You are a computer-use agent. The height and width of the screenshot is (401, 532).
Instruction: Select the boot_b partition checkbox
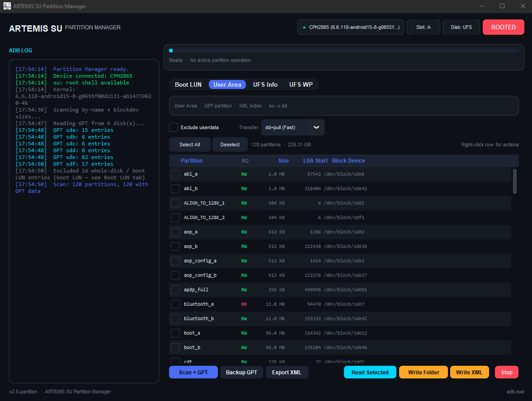point(175,347)
